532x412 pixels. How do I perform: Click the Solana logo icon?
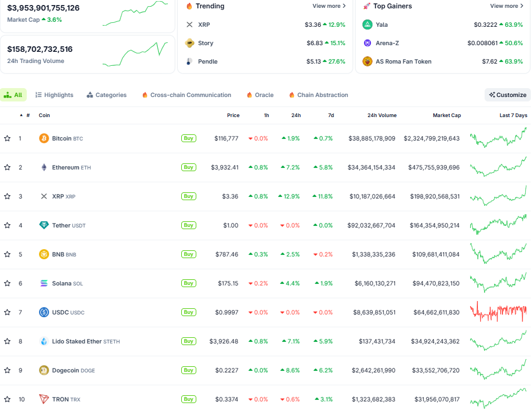(44, 283)
